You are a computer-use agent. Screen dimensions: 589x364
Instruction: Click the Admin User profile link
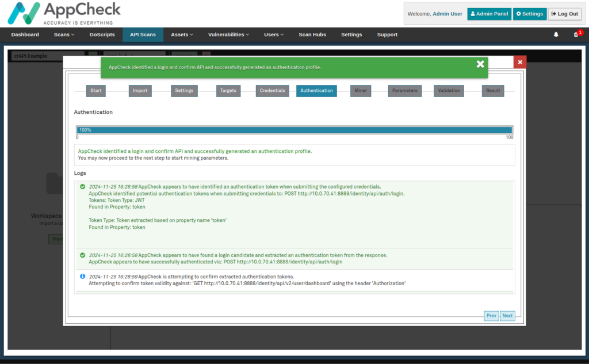click(447, 14)
